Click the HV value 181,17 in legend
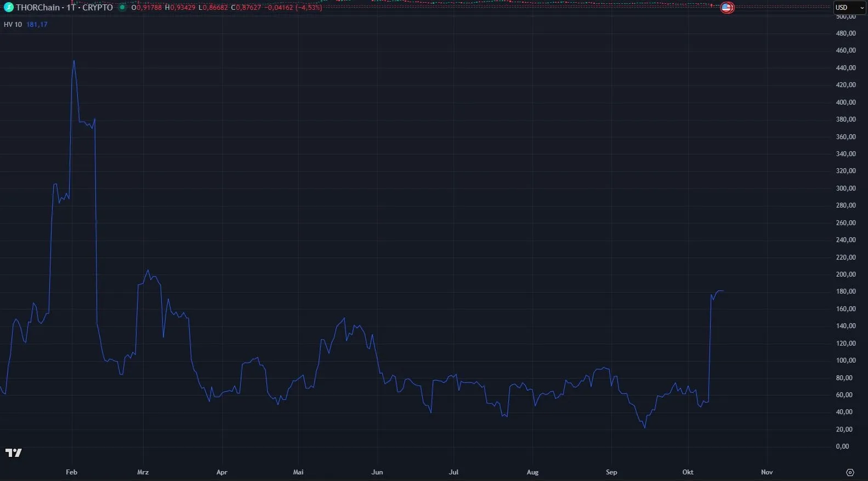Viewport: 868px width, 481px height. 37,25
